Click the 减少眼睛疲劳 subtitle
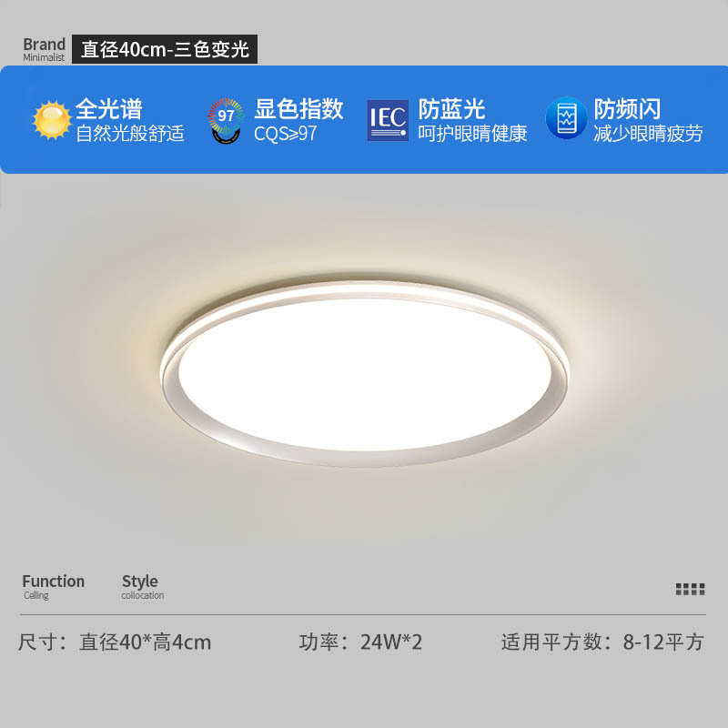 [648, 134]
